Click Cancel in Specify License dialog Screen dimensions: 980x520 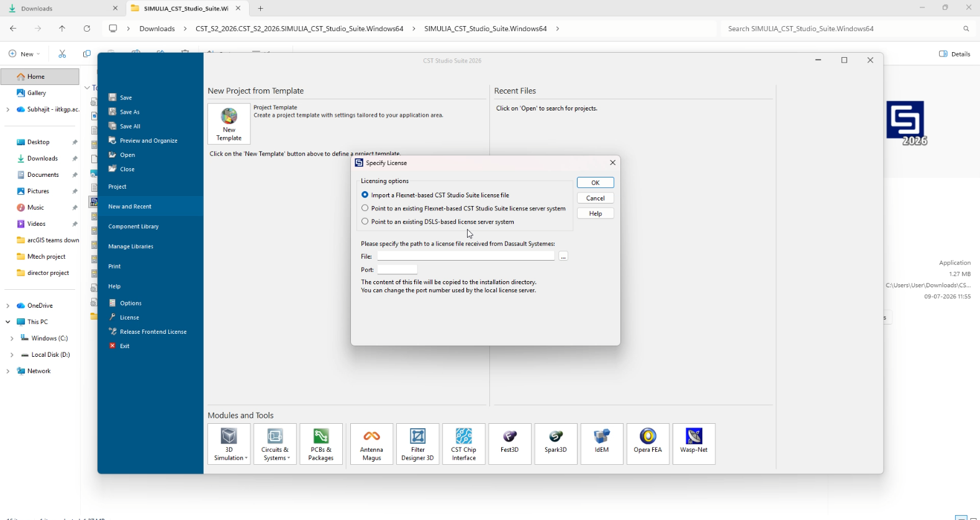pyautogui.click(x=595, y=198)
